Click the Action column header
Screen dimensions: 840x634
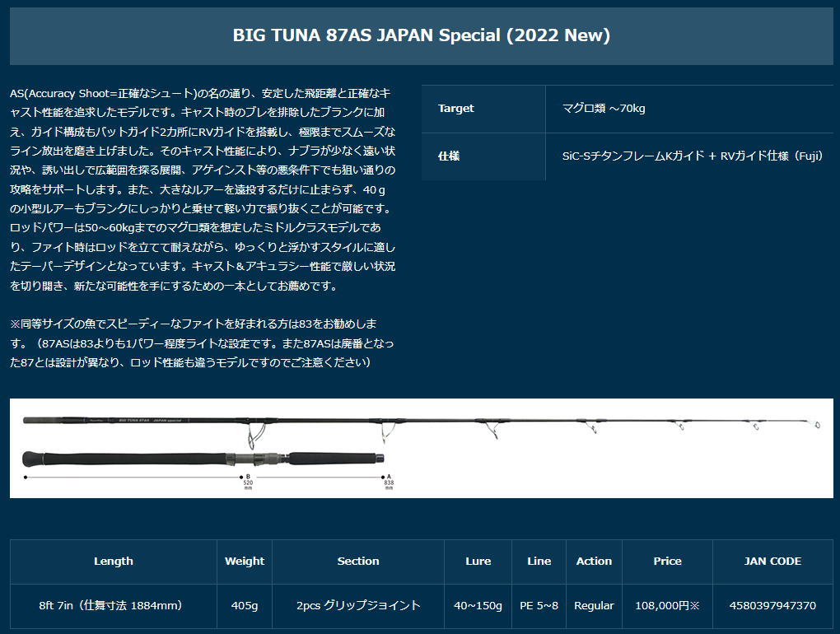(595, 562)
